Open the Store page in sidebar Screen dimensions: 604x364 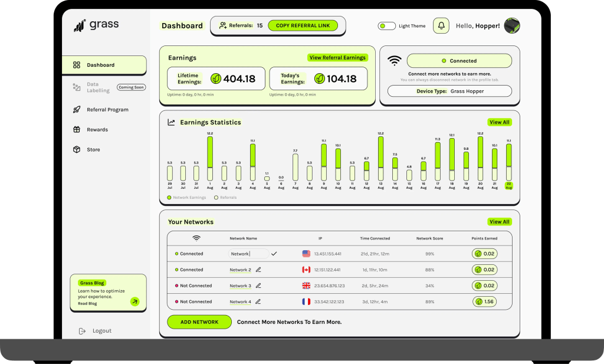[93, 150]
